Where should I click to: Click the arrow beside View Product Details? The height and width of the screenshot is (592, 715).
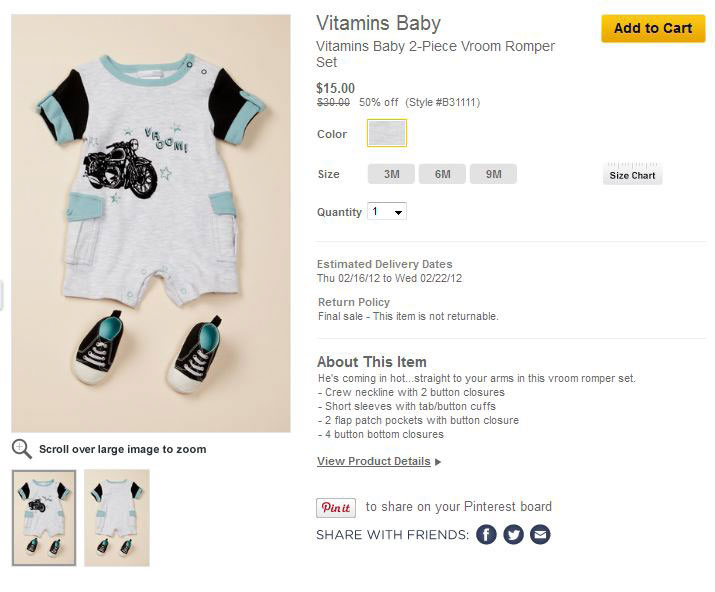point(438,462)
